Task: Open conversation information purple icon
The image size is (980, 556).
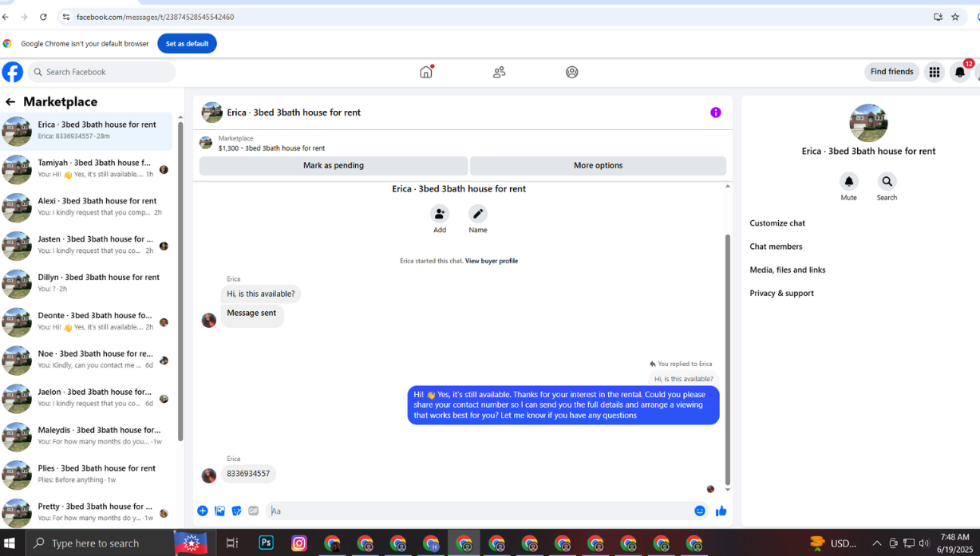Action: tap(716, 112)
